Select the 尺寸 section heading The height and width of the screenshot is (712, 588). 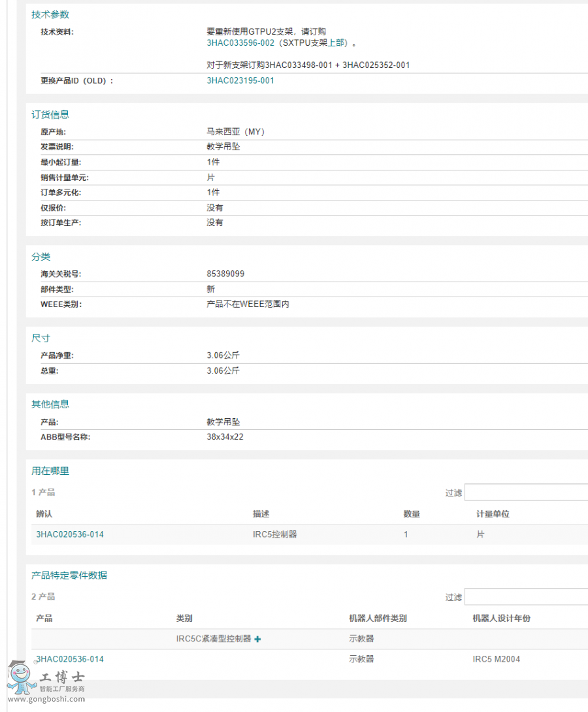pyautogui.click(x=41, y=338)
